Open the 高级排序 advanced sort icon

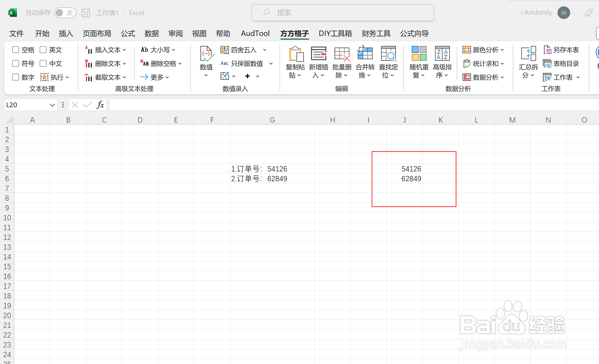[442, 54]
